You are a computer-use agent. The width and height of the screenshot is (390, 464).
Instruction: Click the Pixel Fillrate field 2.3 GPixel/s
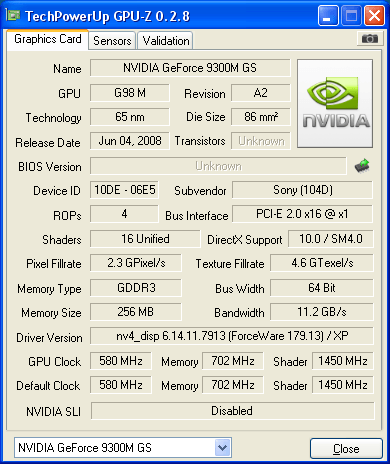click(x=136, y=263)
